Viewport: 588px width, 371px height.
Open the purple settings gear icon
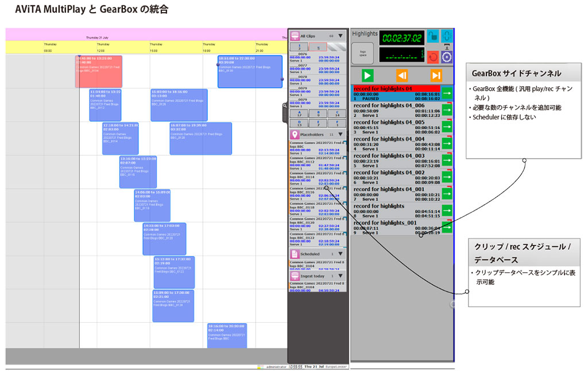[x=446, y=56]
